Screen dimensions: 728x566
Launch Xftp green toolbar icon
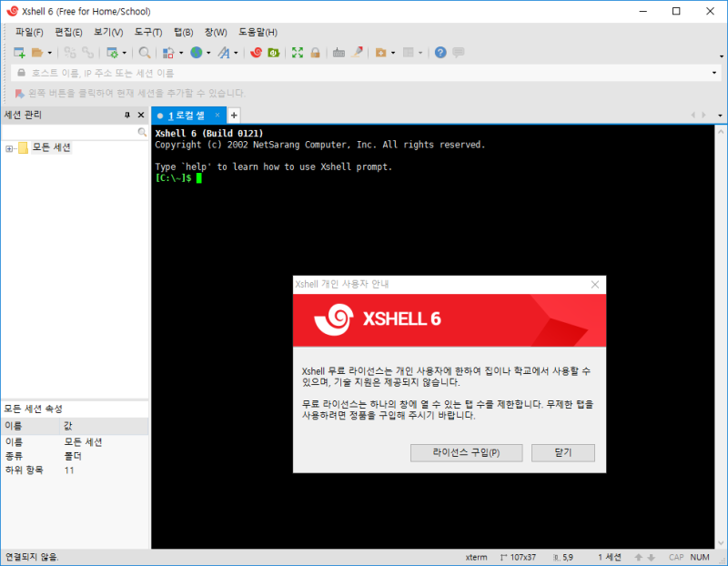[x=274, y=53]
